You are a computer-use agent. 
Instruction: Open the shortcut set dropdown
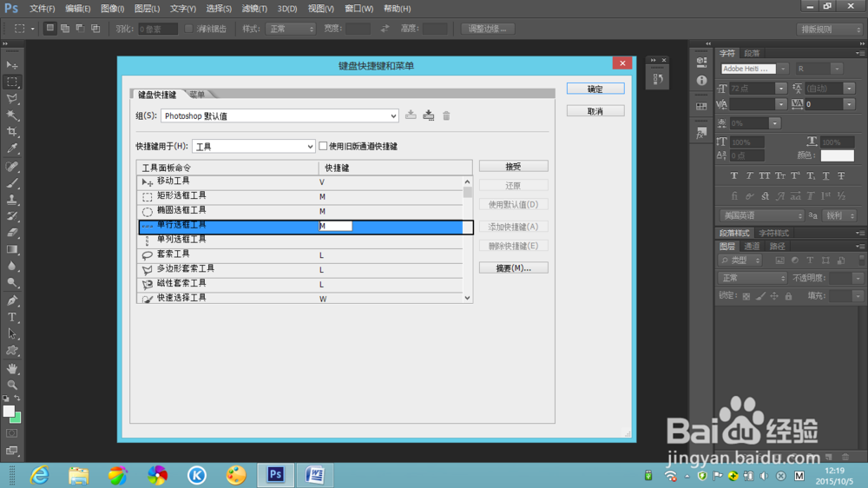tap(279, 115)
